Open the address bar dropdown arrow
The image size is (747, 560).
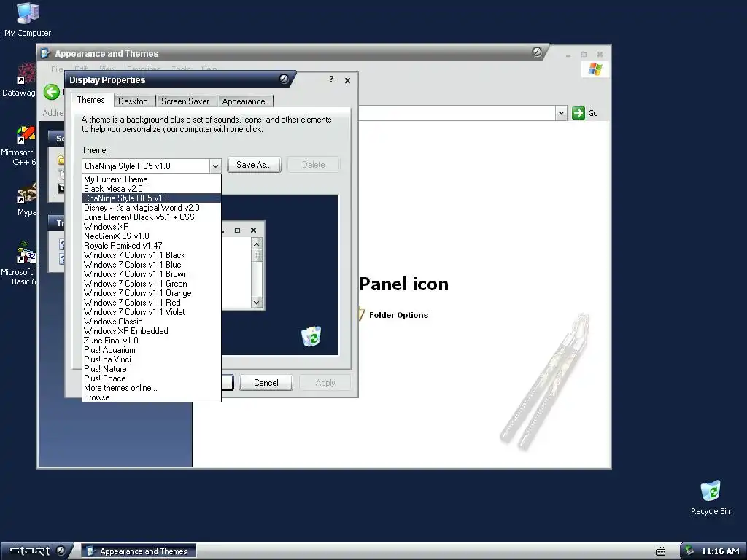click(561, 113)
